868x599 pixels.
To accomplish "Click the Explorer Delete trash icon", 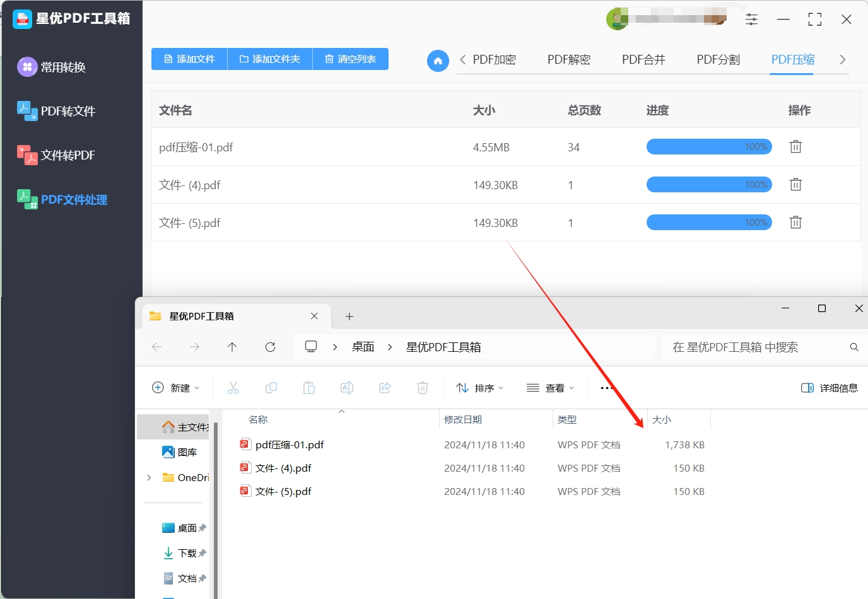I will pos(423,388).
